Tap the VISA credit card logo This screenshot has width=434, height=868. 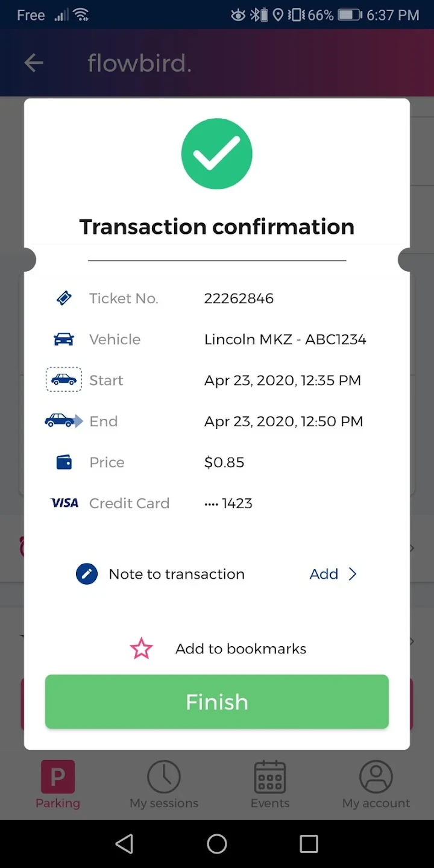[x=64, y=503]
